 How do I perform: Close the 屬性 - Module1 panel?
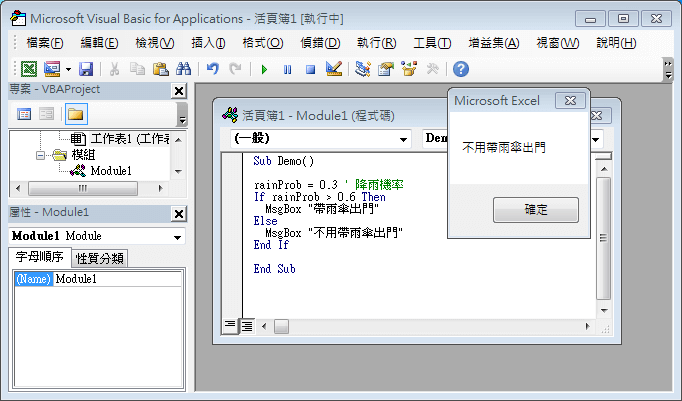point(179,214)
